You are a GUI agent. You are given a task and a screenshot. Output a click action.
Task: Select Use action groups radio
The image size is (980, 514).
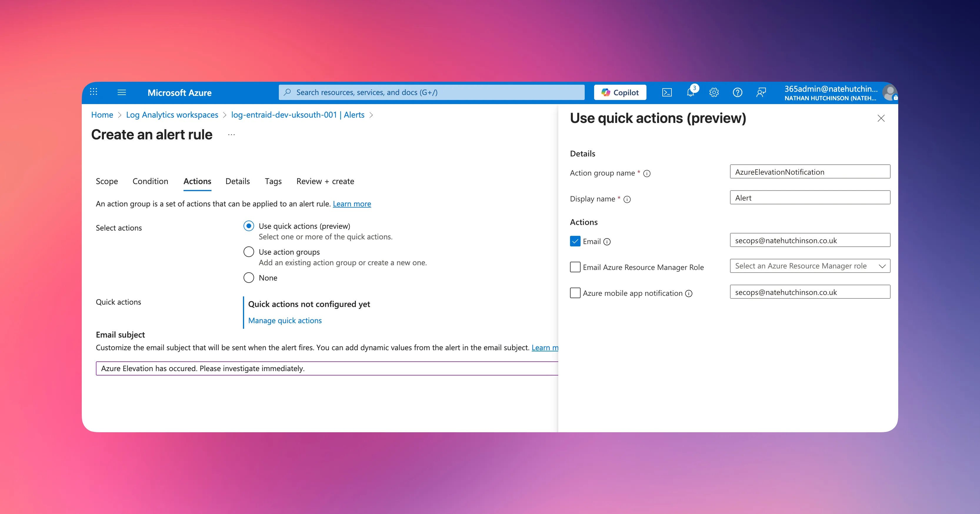249,252
